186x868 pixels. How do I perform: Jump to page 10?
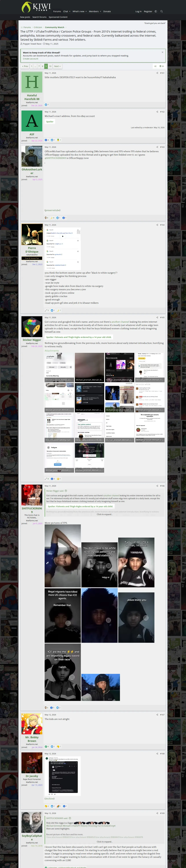50,66
